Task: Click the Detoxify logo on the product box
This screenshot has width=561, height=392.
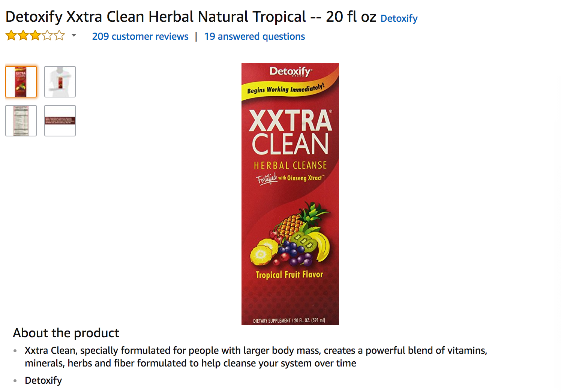Action: (x=290, y=72)
